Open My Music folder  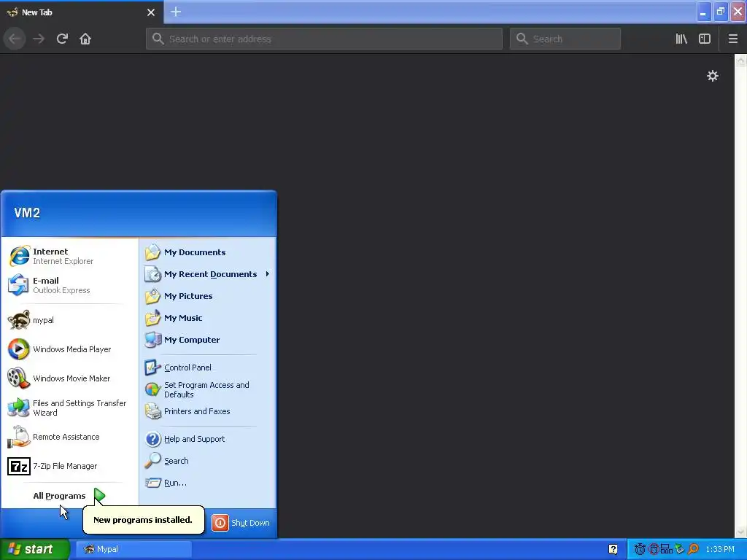208,318
